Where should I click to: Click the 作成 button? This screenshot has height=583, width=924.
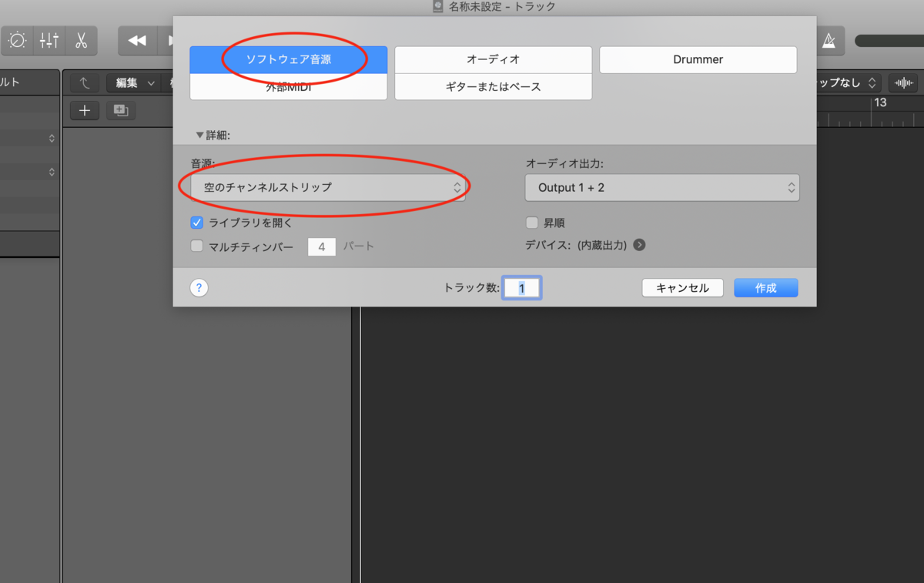tap(766, 288)
